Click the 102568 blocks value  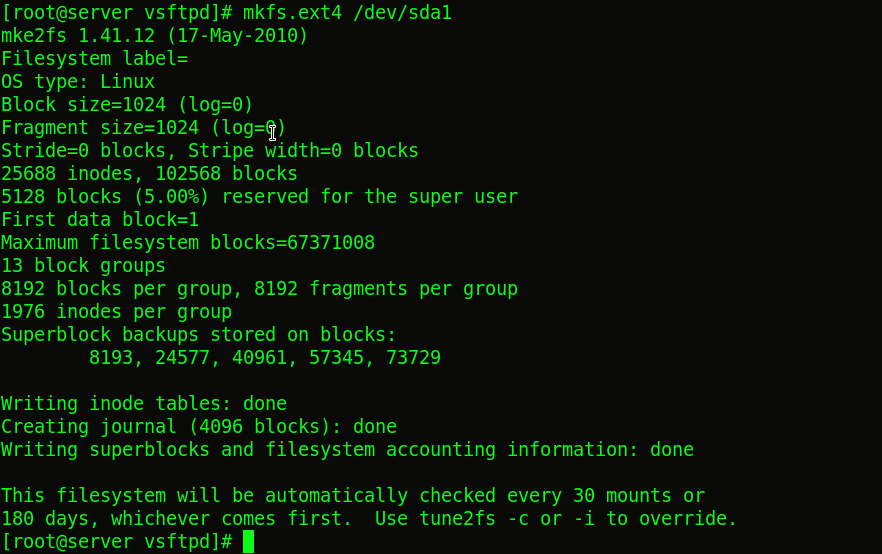226,174
